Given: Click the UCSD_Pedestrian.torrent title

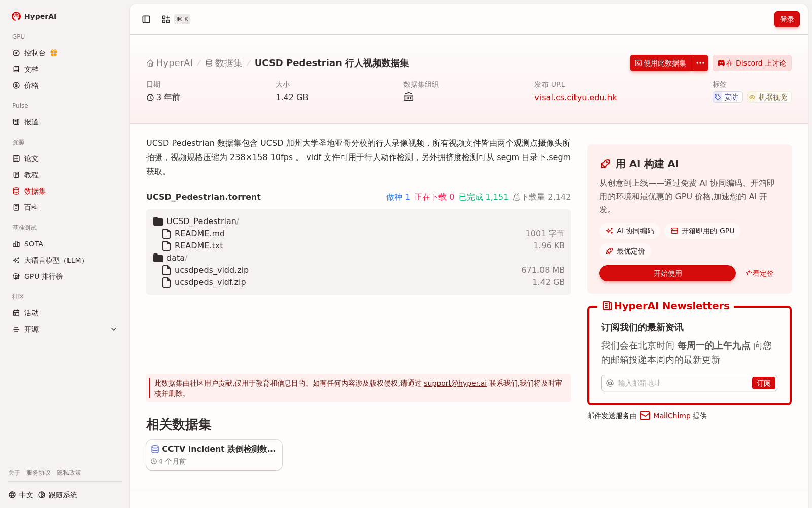Looking at the screenshot, I should click(x=204, y=197).
